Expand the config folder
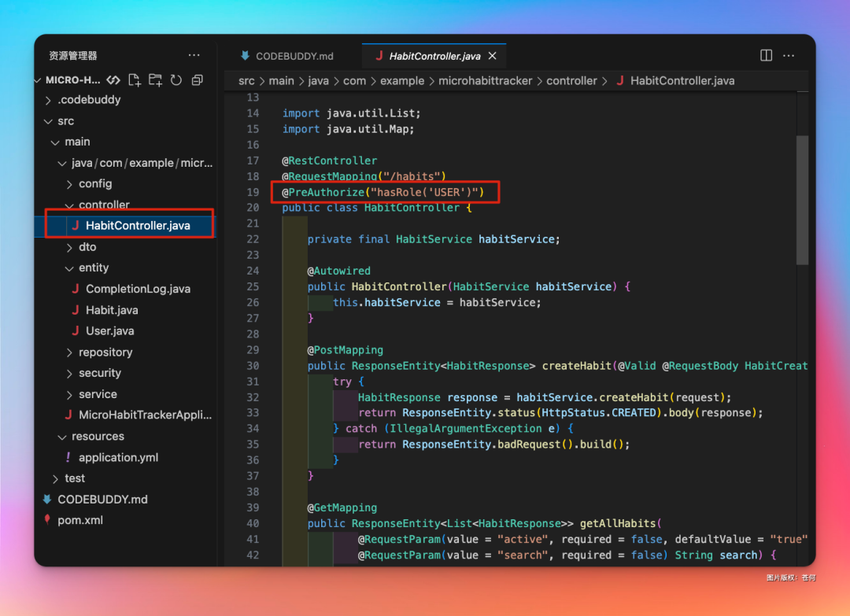This screenshot has width=850, height=616. point(69,184)
